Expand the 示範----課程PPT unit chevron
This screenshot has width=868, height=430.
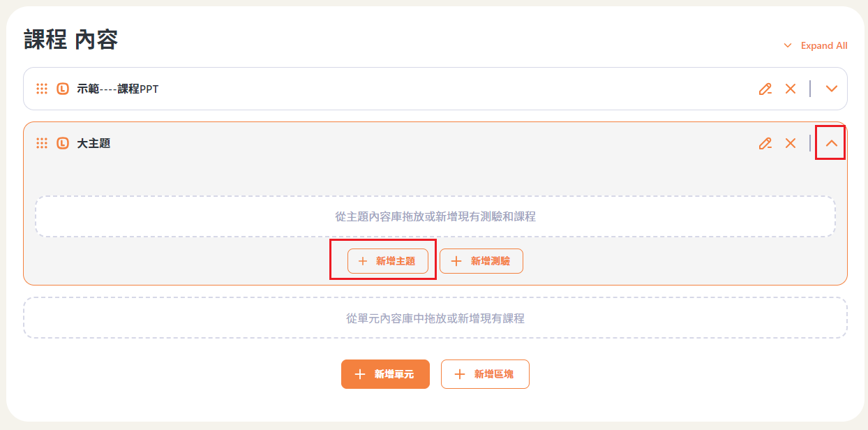coord(831,89)
